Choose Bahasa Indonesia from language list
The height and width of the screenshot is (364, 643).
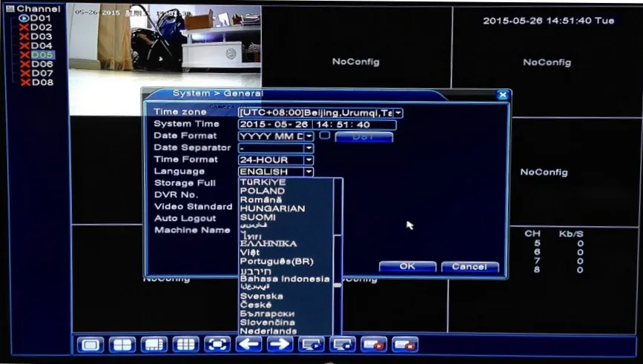[x=286, y=279]
